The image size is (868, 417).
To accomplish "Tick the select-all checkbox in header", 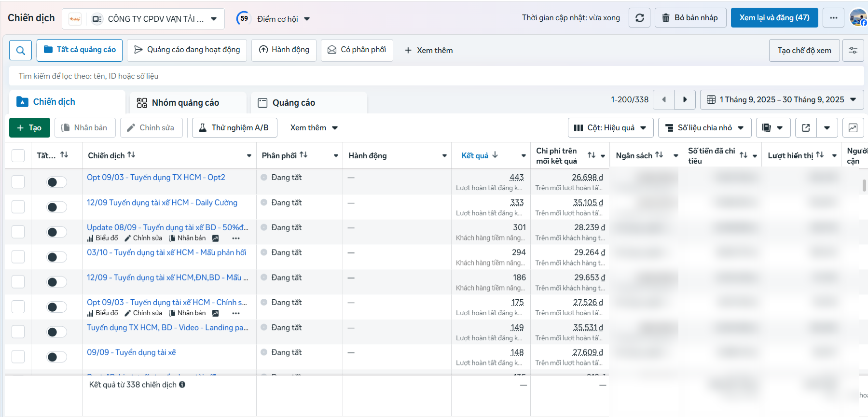I will coord(18,155).
